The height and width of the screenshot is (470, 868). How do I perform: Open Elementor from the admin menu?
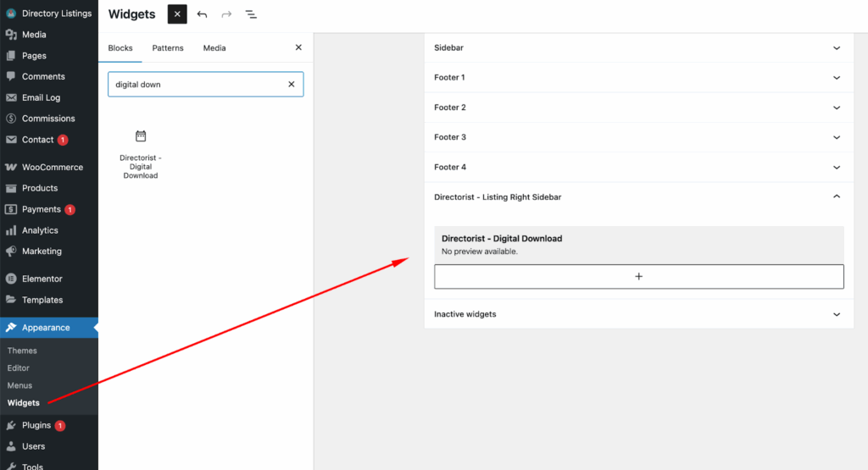[42, 279]
